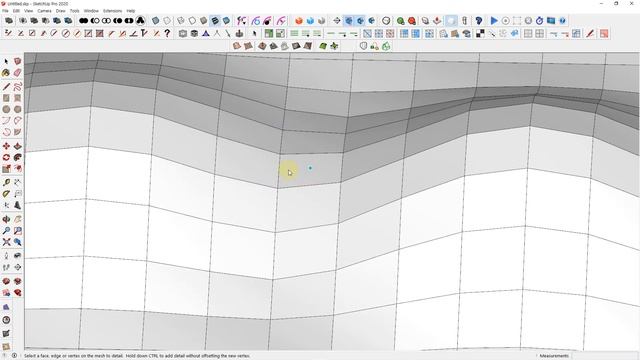Pick the Select arrow tool in left toolbar
Viewport: 640px width, 360px height.
point(6,61)
